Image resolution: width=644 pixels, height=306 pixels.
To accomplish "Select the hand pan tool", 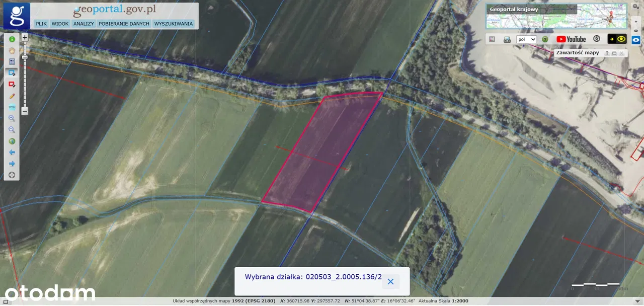I will point(12,50).
